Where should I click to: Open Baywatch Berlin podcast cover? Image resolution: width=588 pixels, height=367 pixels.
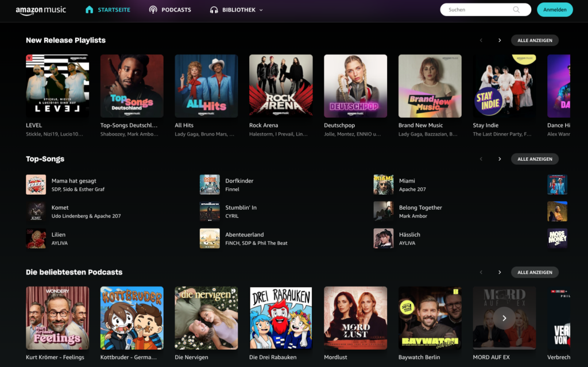point(430,318)
